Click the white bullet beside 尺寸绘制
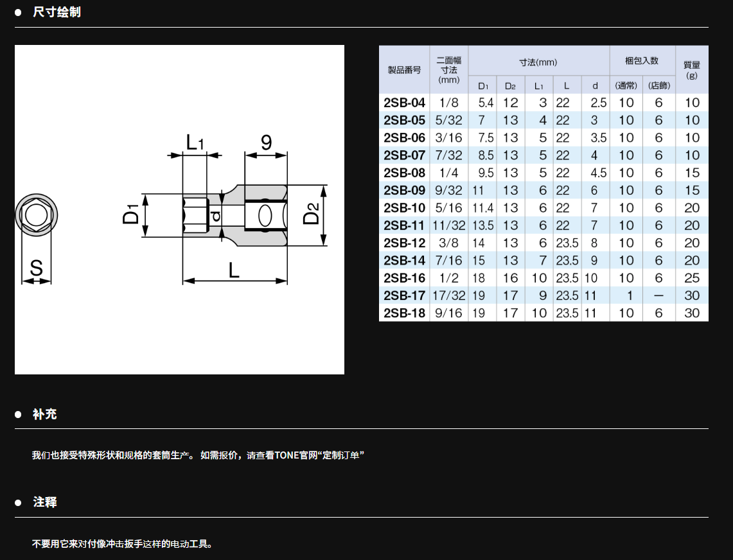The width and height of the screenshot is (733, 560). (19, 12)
